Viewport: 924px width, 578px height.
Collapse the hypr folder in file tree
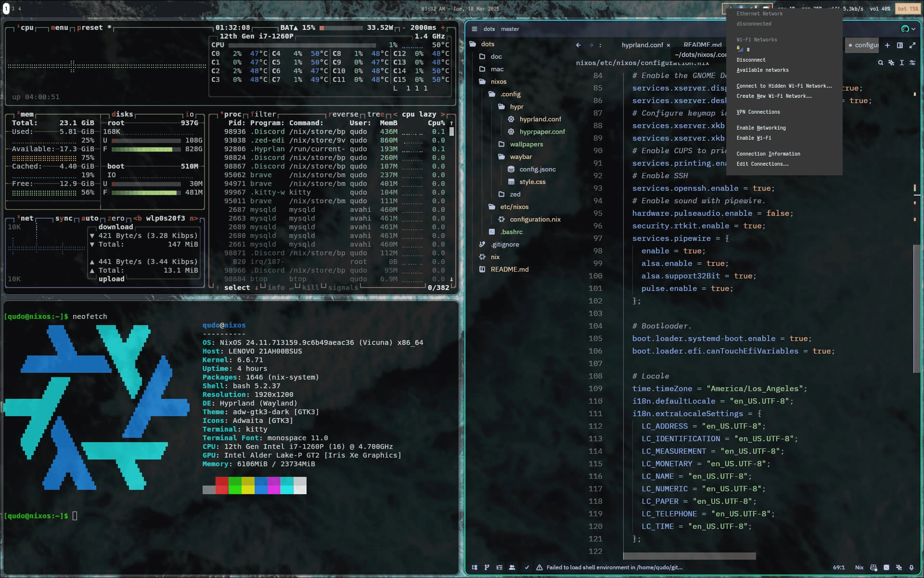(x=516, y=107)
